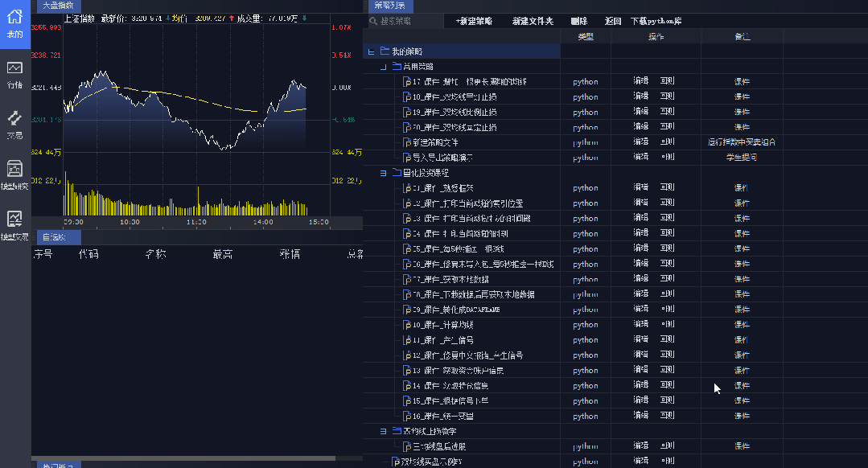Click file icon of 07_课件_获取本地数据
Viewport: 868px width, 468px height.
(407, 279)
